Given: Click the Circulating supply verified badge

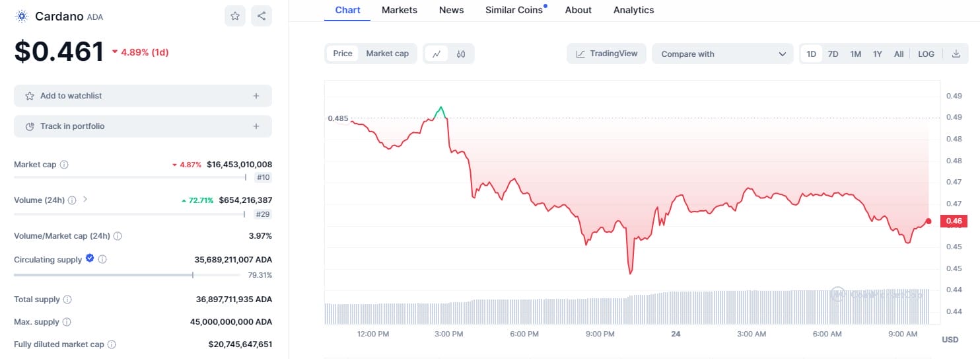Looking at the screenshot, I should point(90,259).
